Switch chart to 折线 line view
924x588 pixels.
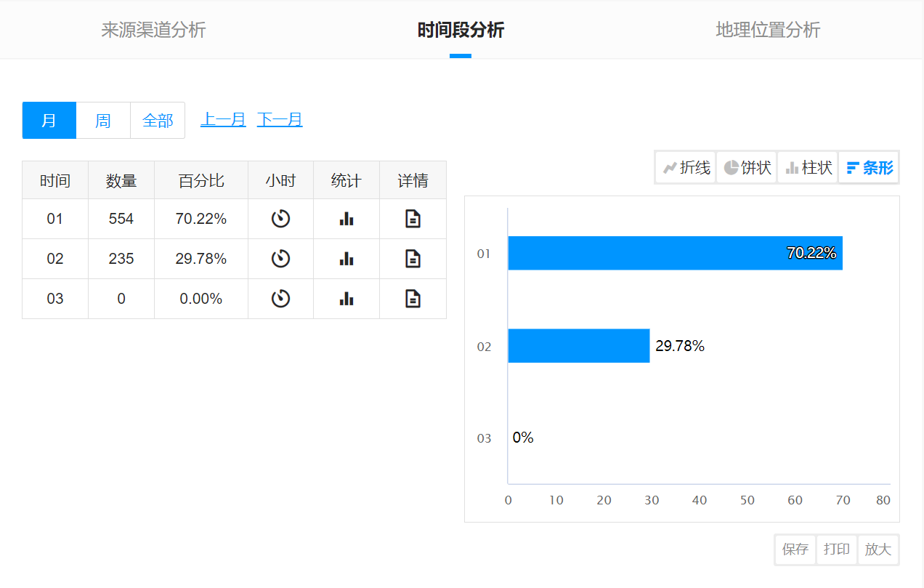click(x=686, y=168)
